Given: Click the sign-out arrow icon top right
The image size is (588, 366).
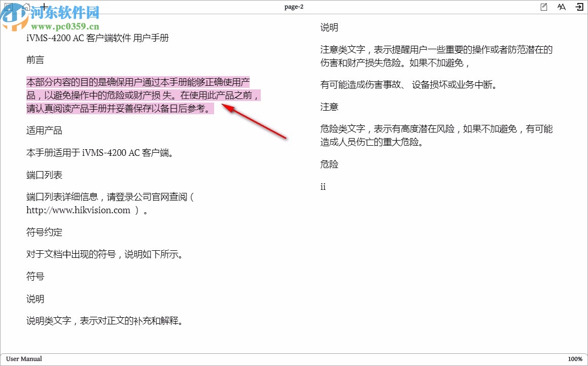Looking at the screenshot, I should tap(579, 7).
